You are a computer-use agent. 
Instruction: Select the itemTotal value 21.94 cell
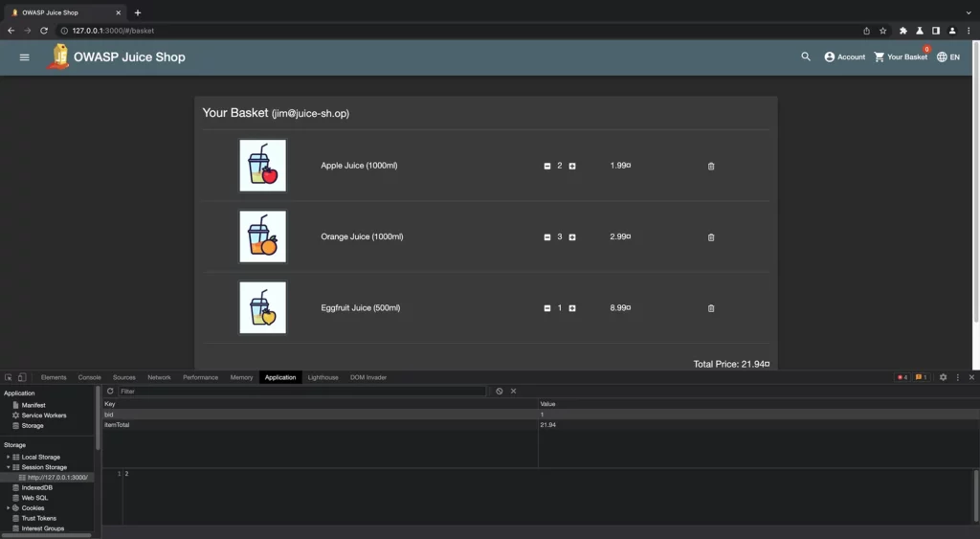tap(758, 424)
